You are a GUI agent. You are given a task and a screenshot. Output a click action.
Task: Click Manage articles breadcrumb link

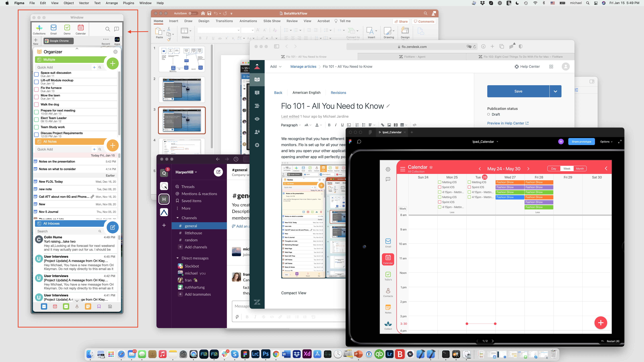(x=303, y=66)
